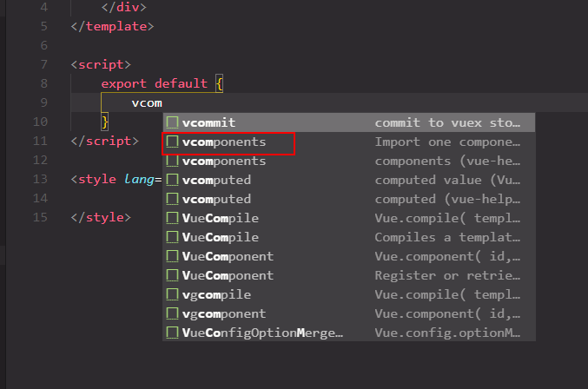The width and height of the screenshot is (588, 389).
Task: Click snippet icon of vcomputed 'computed (vue-help…' row
Action: click(x=172, y=199)
